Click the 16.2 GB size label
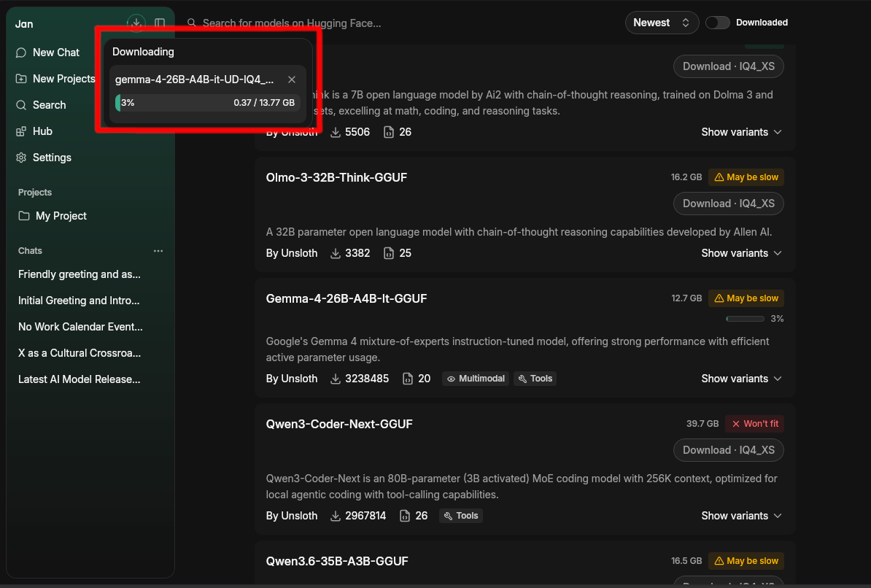871x588 pixels. click(x=686, y=177)
